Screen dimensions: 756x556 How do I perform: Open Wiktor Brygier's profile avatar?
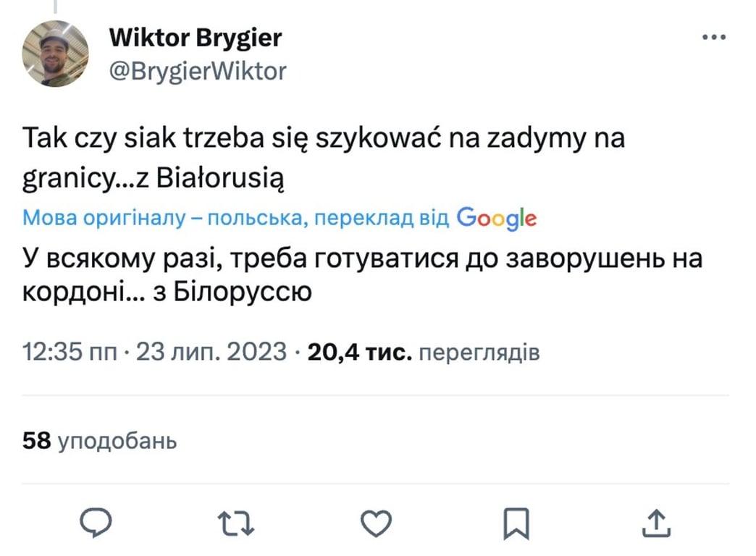[x=54, y=53]
